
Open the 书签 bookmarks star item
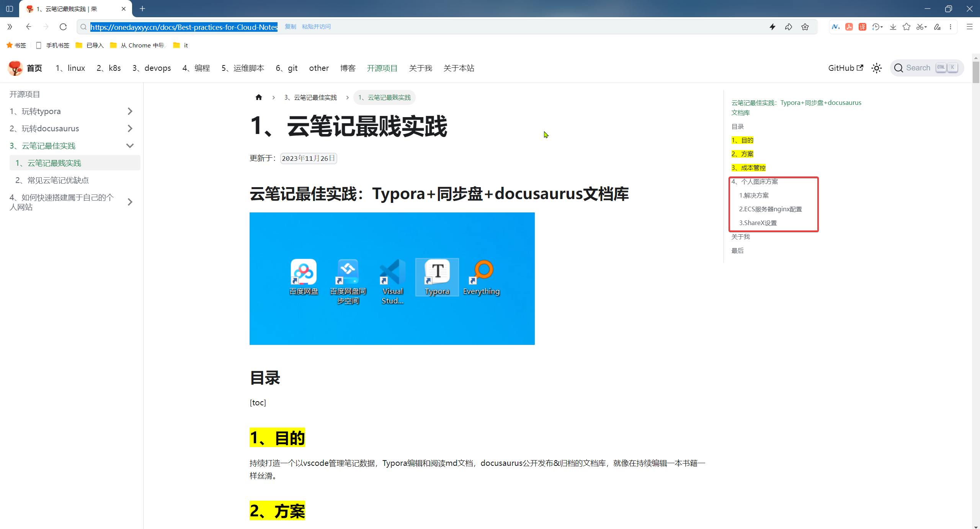[16, 45]
